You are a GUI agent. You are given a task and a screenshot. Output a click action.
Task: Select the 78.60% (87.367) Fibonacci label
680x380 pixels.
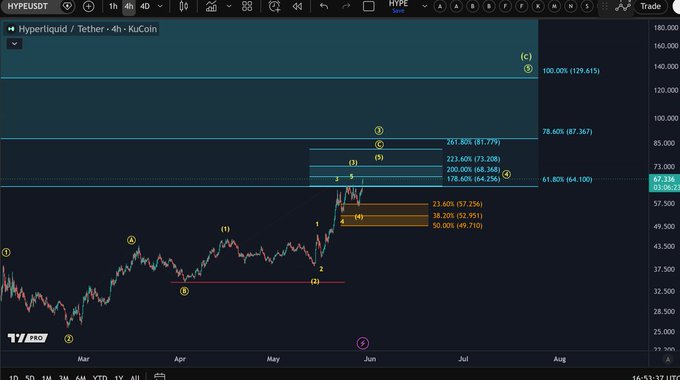(x=567, y=131)
